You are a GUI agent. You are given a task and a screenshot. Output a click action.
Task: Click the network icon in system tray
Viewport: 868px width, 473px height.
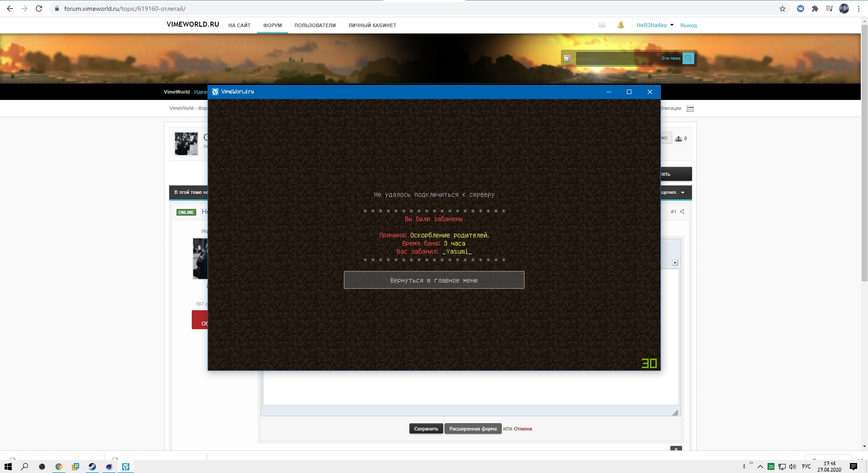click(782, 467)
